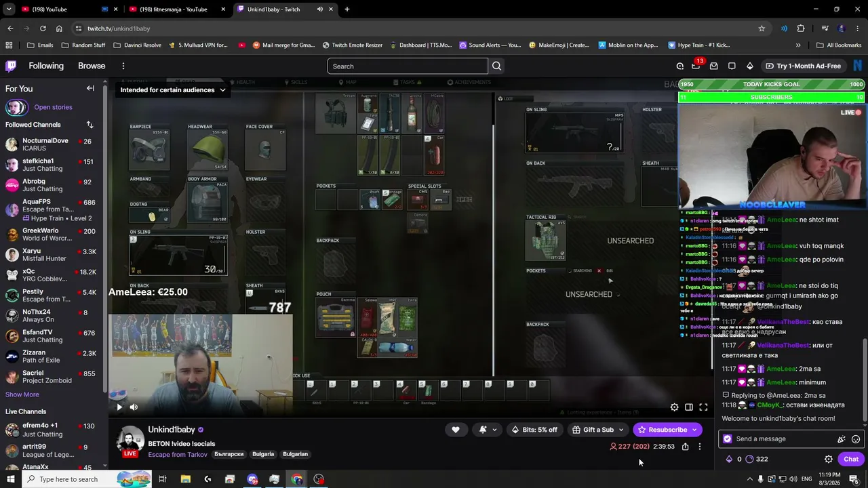Toggle play on the stream video
Viewport: 868px width, 488px height.
[119, 407]
